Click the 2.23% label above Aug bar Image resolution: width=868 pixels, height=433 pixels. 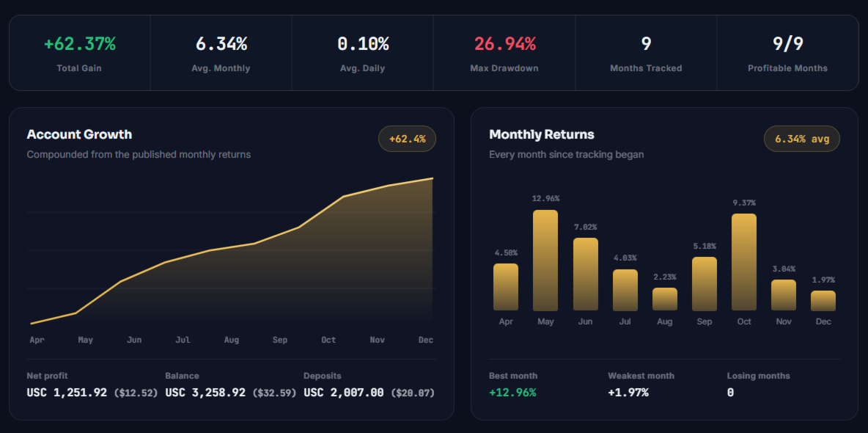pos(665,277)
